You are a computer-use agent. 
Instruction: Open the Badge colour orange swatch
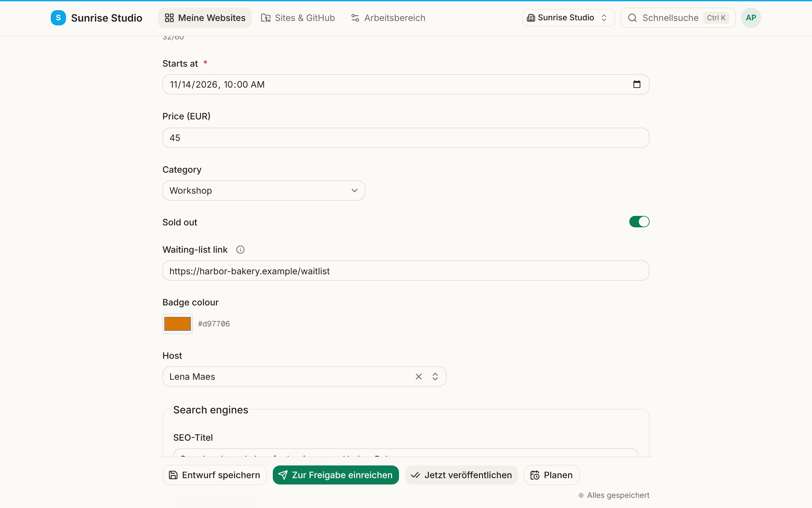click(178, 324)
